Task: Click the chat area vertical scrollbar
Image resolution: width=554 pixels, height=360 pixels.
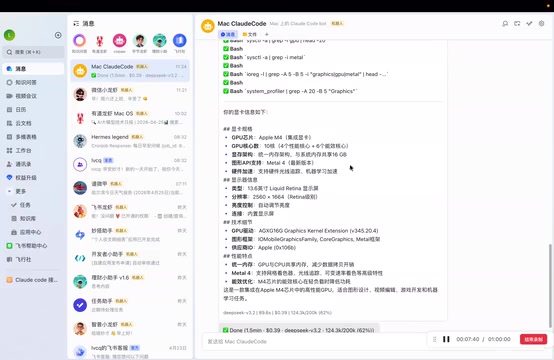Action: (x=550, y=285)
